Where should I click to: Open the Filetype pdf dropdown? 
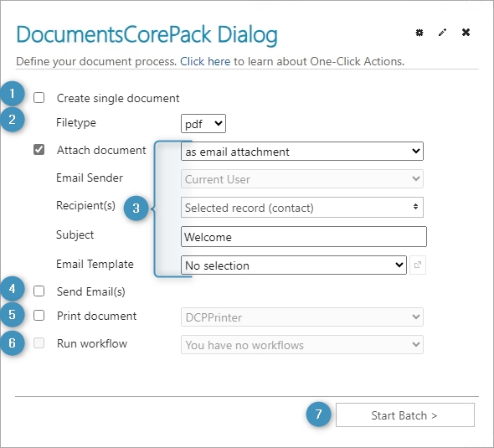coord(203,123)
